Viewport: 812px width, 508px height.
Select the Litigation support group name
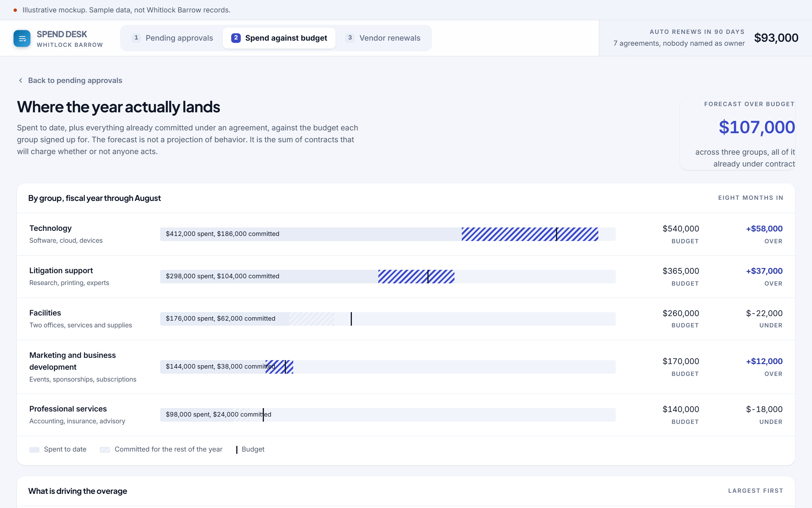(61, 271)
